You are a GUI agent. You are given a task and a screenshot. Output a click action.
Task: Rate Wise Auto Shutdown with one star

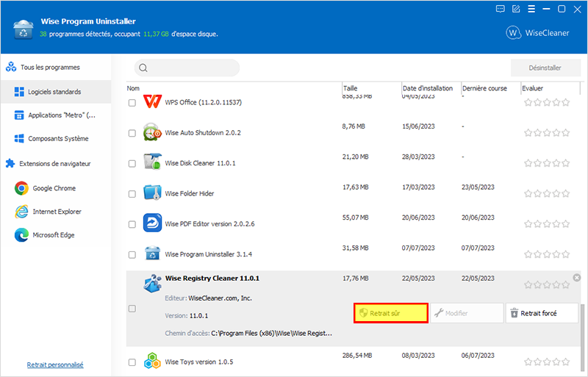point(528,133)
